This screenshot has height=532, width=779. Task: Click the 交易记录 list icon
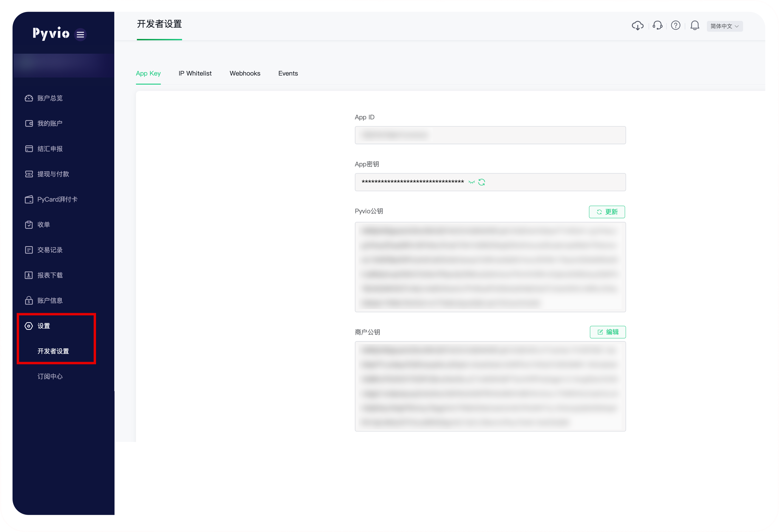[x=29, y=250]
